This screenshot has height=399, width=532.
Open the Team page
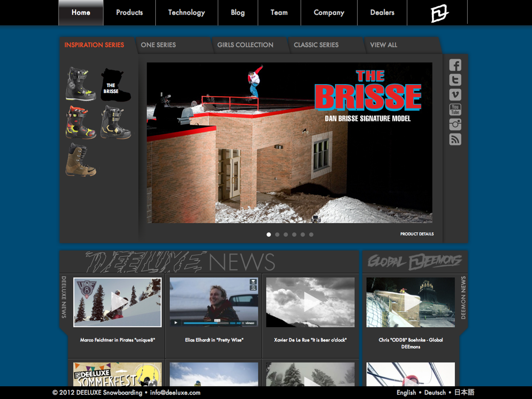click(279, 13)
